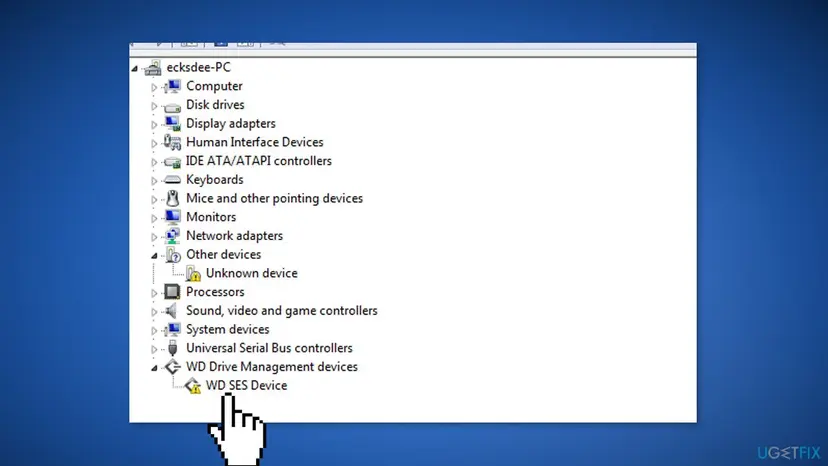Select the Other devices label
Screen dimensions: 828x466
pyautogui.click(x=223, y=254)
